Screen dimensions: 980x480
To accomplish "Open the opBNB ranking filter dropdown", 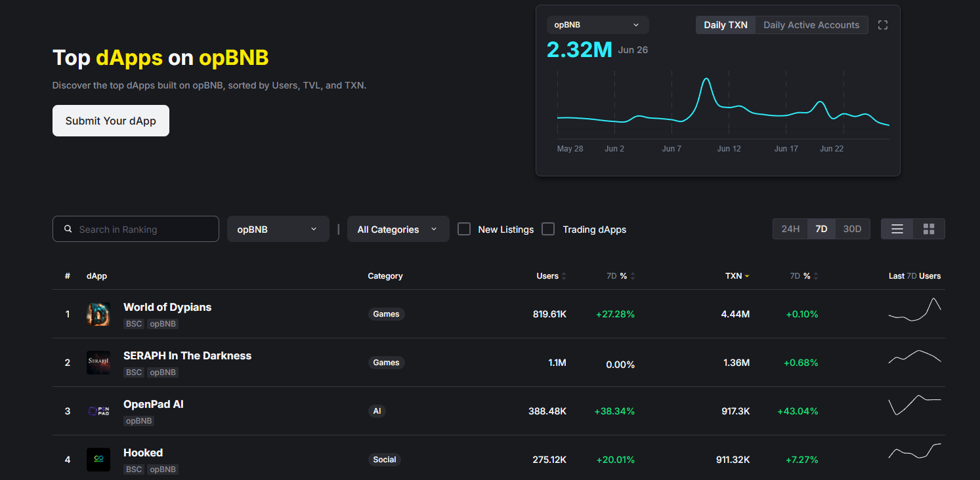I will click(278, 229).
